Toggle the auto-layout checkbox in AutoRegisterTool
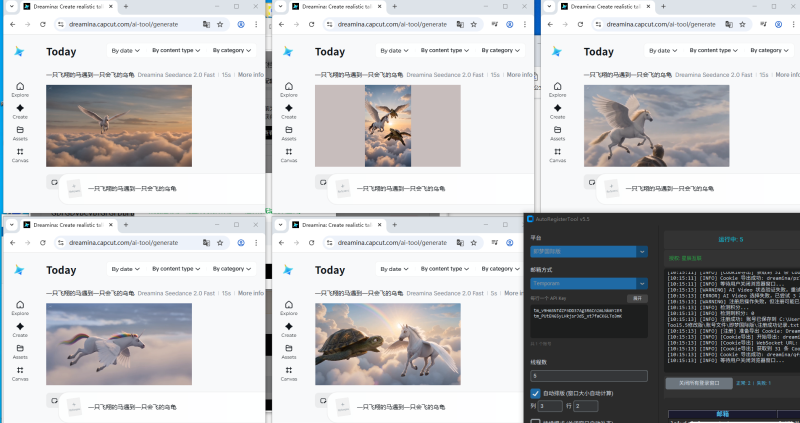The height and width of the screenshot is (423, 800). (x=535, y=393)
